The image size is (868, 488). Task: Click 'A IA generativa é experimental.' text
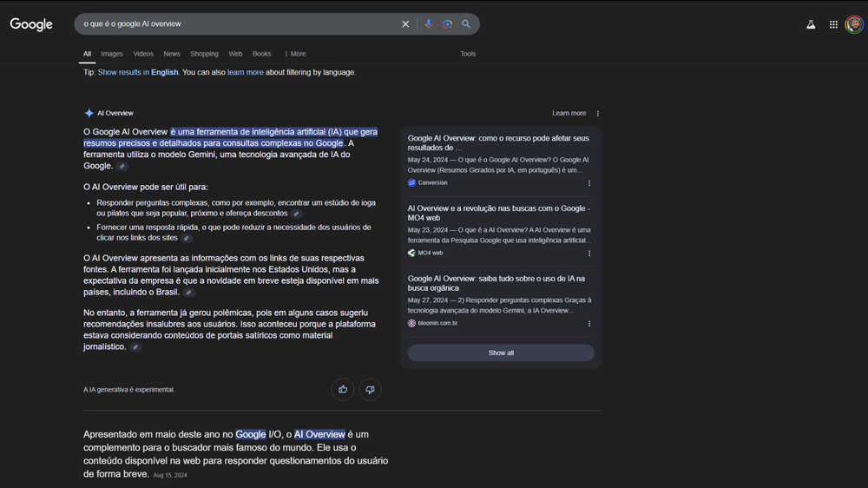click(129, 390)
